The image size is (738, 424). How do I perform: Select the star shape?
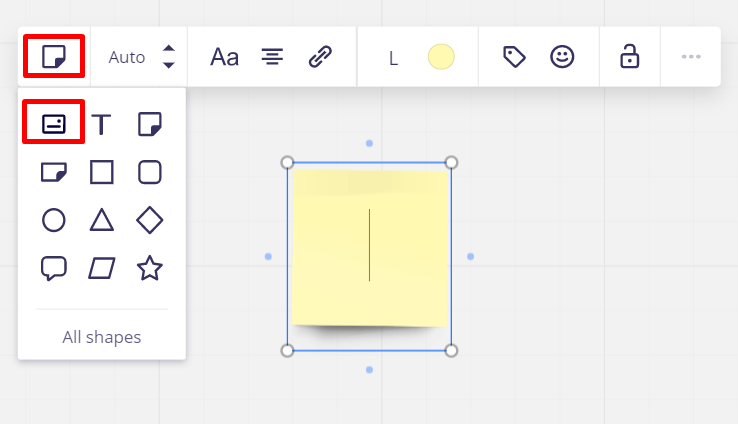pyautogui.click(x=150, y=268)
